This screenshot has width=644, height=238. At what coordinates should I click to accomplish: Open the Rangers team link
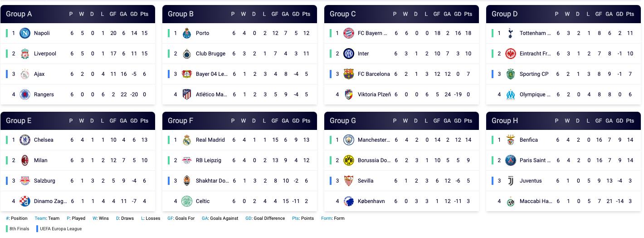[x=44, y=94]
